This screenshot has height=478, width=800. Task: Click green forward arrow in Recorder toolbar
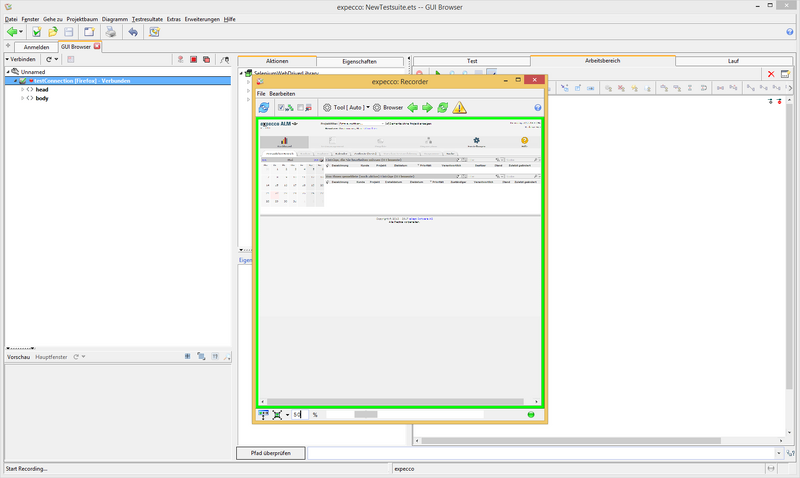pos(427,107)
